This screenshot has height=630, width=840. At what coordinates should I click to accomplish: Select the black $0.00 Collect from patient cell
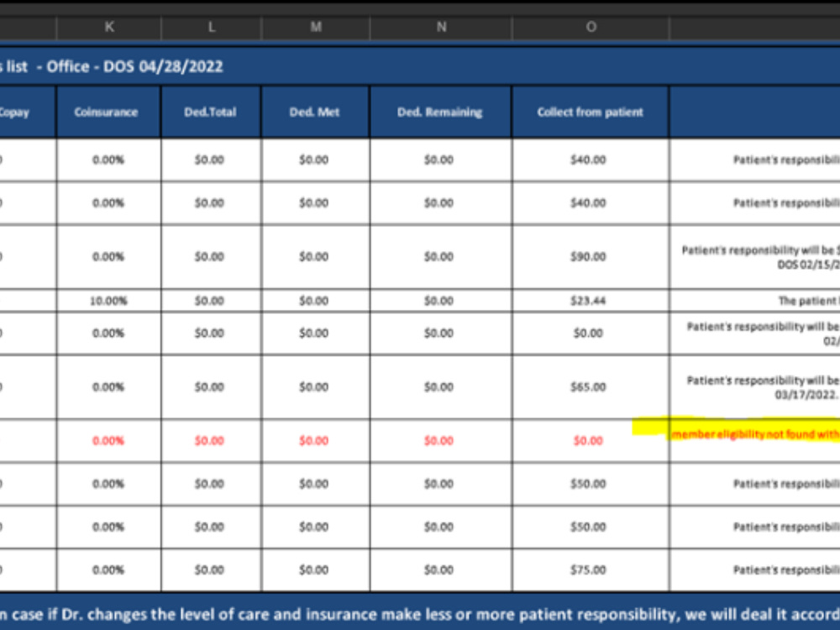[591, 333]
